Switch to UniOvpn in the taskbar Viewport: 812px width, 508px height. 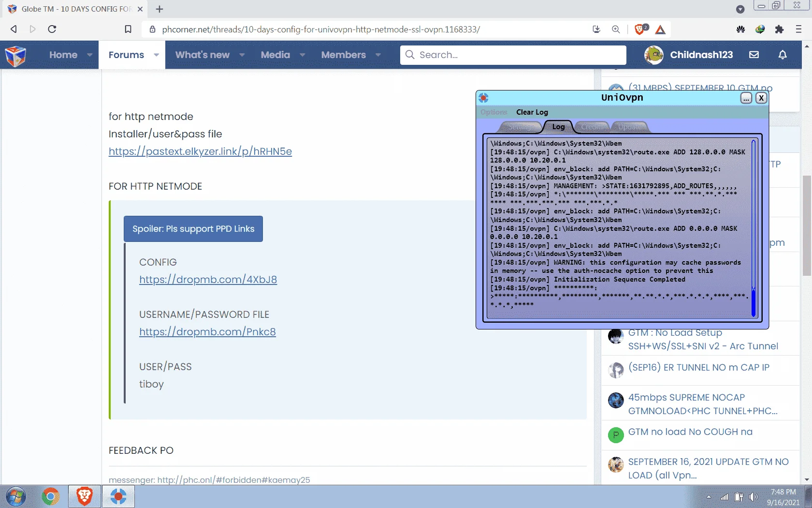(x=118, y=497)
